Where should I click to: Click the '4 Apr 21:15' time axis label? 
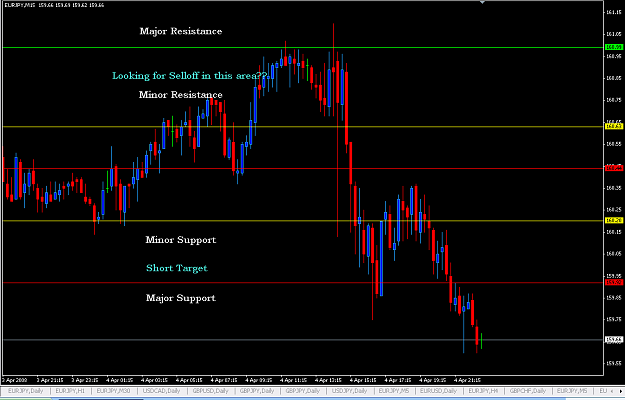click(467, 380)
